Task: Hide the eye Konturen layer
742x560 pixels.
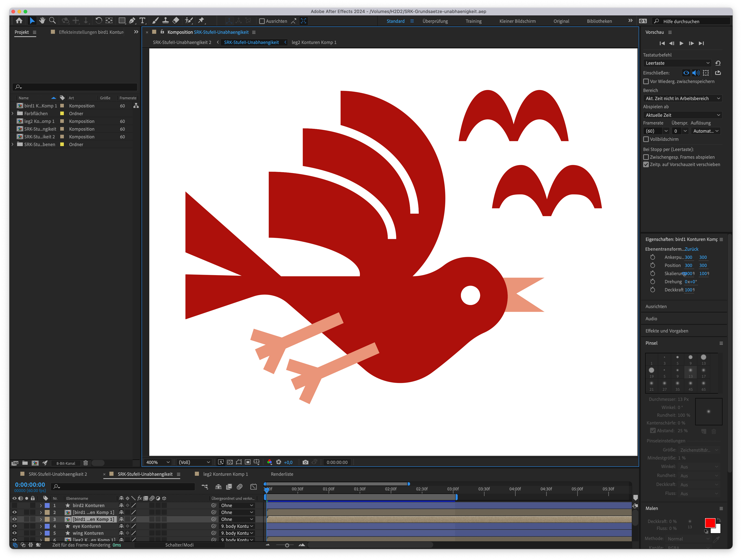Action: click(x=14, y=526)
